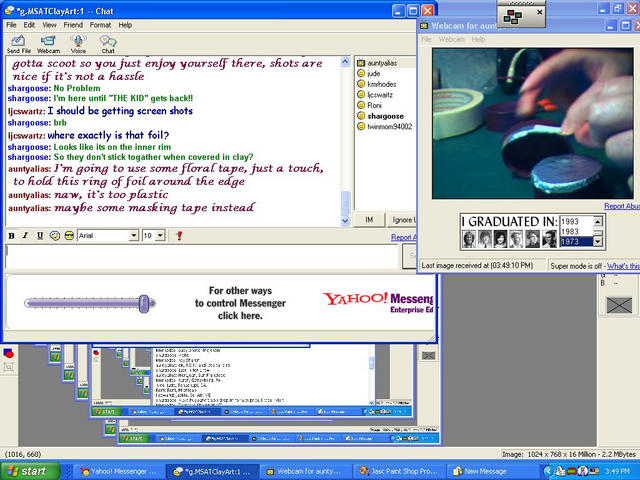Click the smiley icon beside twinmom94002
Image resolution: width=640 pixels, height=480 pixels.
tap(361, 127)
